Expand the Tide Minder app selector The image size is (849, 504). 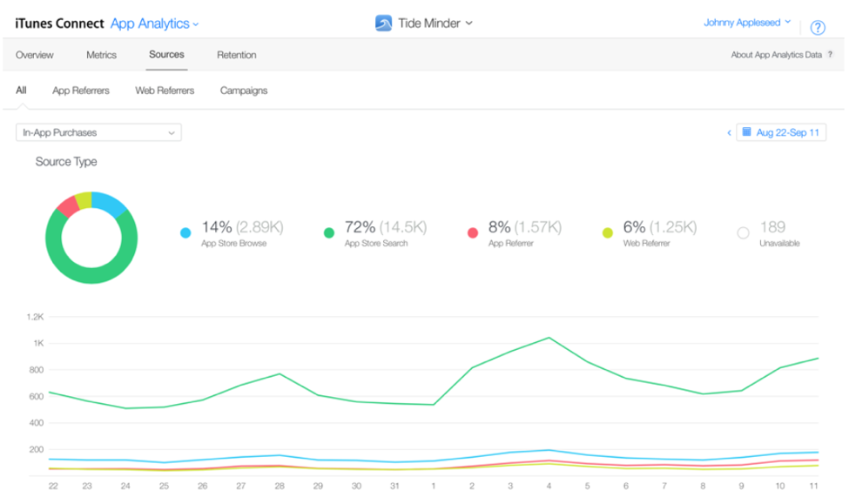pos(435,24)
